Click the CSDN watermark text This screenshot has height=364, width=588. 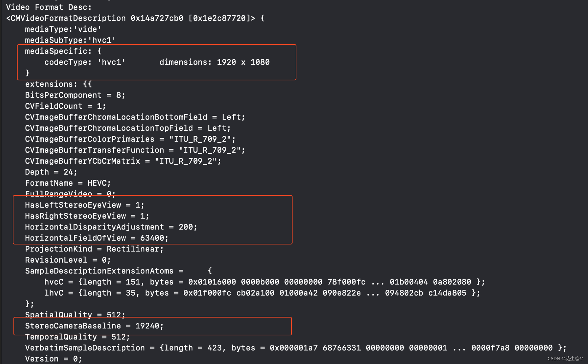click(x=565, y=359)
